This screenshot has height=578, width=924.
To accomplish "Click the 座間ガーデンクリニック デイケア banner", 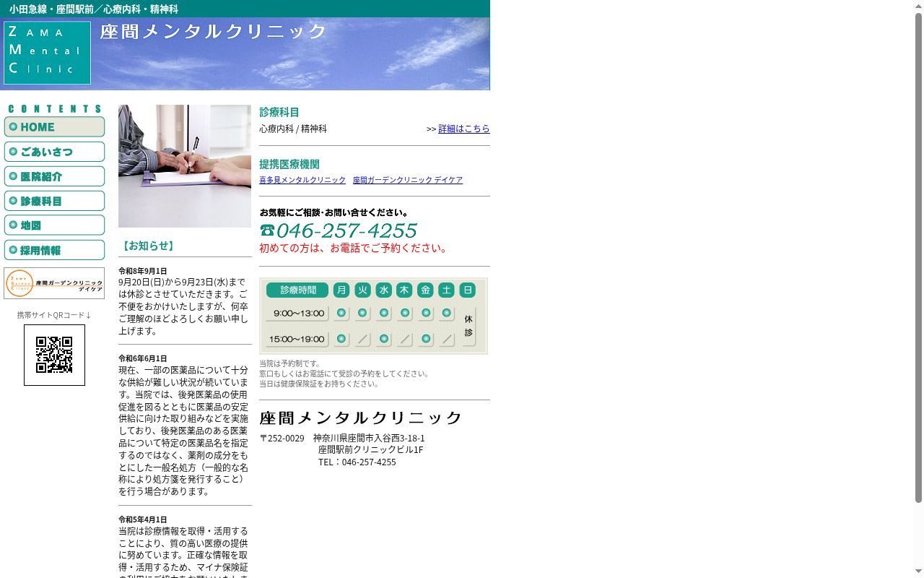I will pos(54,283).
